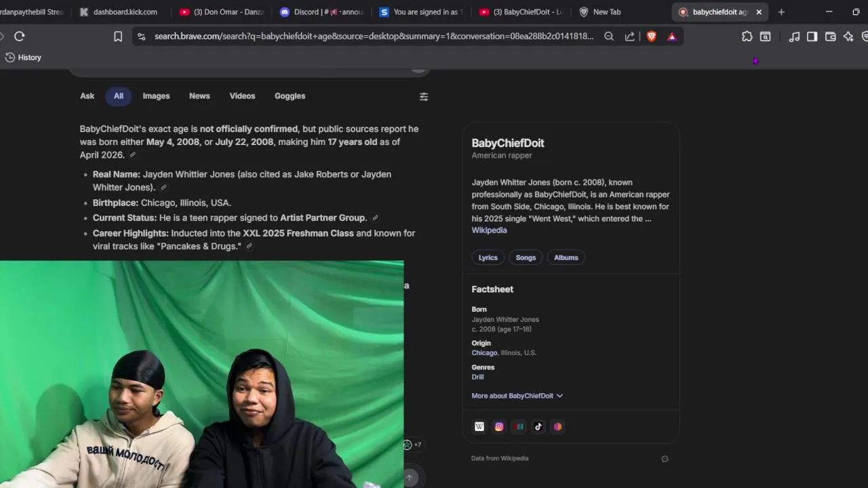Switch to Images results
The width and height of the screenshot is (868, 488).
156,96
